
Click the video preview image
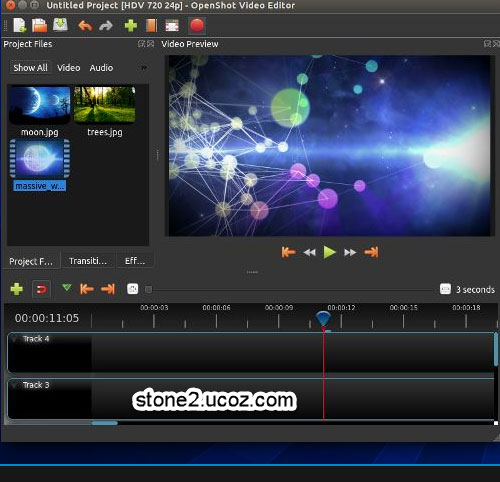(x=329, y=146)
